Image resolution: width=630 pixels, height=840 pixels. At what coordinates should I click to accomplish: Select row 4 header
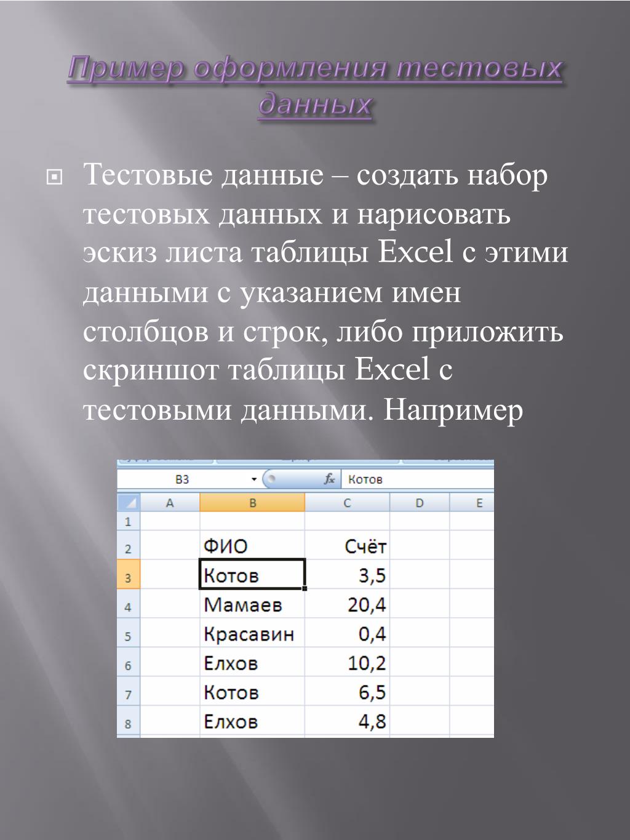pos(129,604)
